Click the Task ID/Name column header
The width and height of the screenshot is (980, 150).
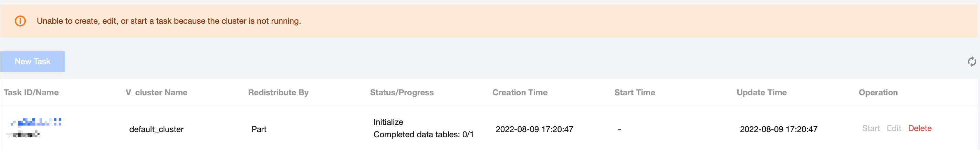pyautogui.click(x=31, y=92)
